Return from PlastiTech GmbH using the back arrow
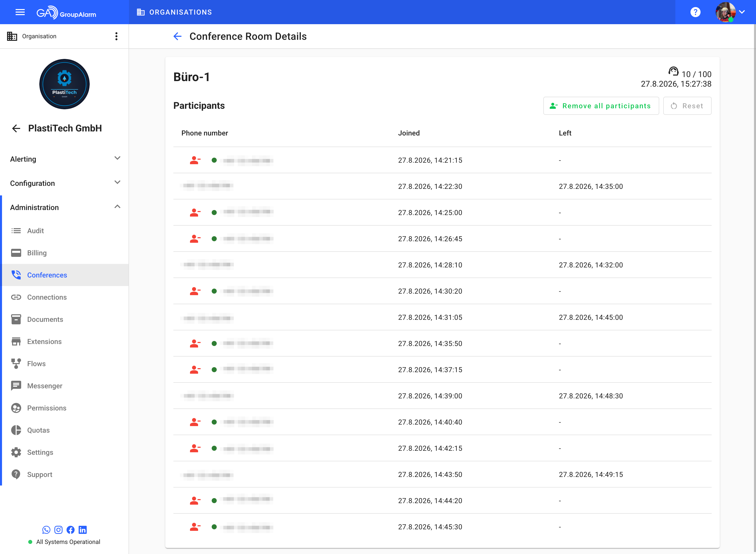The width and height of the screenshot is (756, 554). pos(16,128)
